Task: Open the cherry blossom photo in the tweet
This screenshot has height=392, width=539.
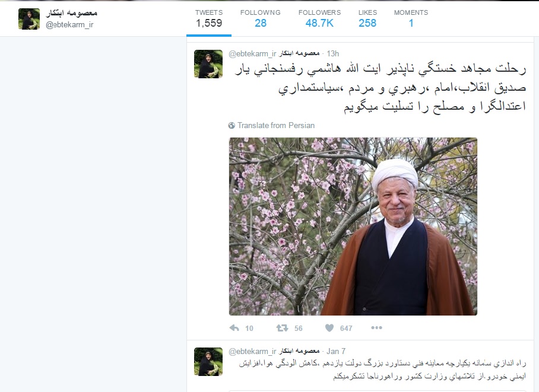Action: (353, 227)
